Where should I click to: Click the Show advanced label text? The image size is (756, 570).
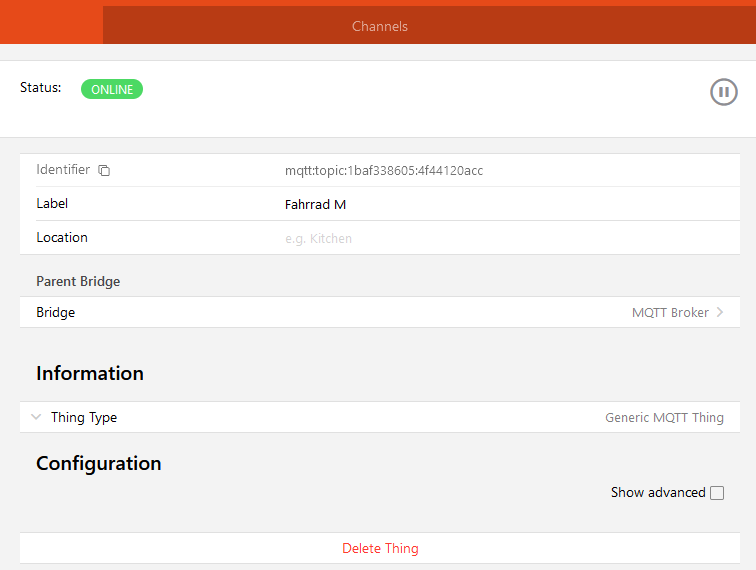(657, 493)
